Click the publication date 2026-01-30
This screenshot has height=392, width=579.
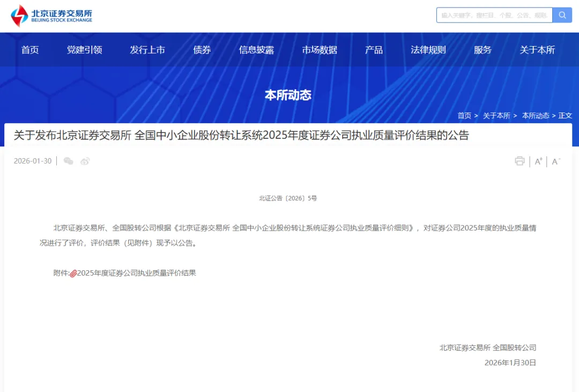point(33,161)
